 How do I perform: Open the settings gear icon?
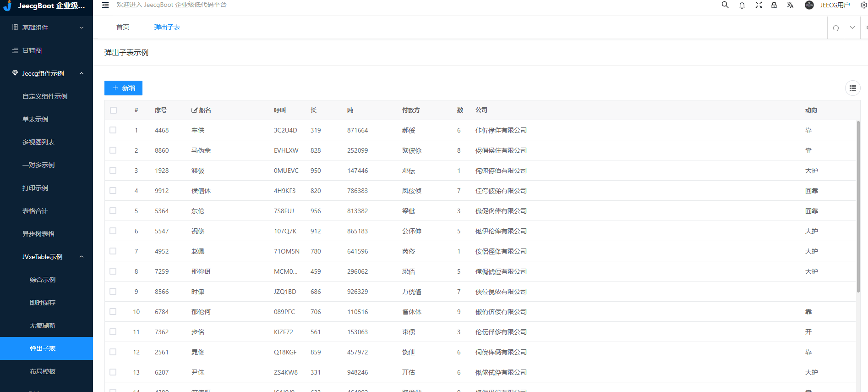(863, 5)
